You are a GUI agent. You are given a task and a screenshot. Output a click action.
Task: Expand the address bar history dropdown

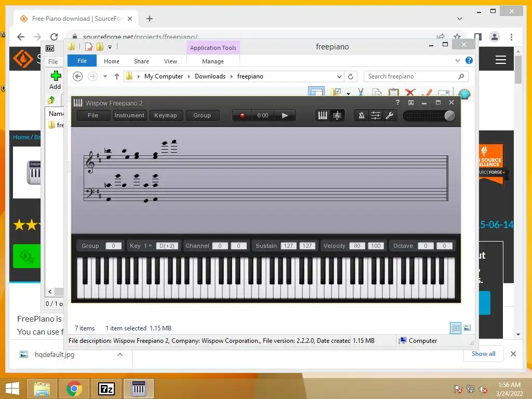point(339,77)
